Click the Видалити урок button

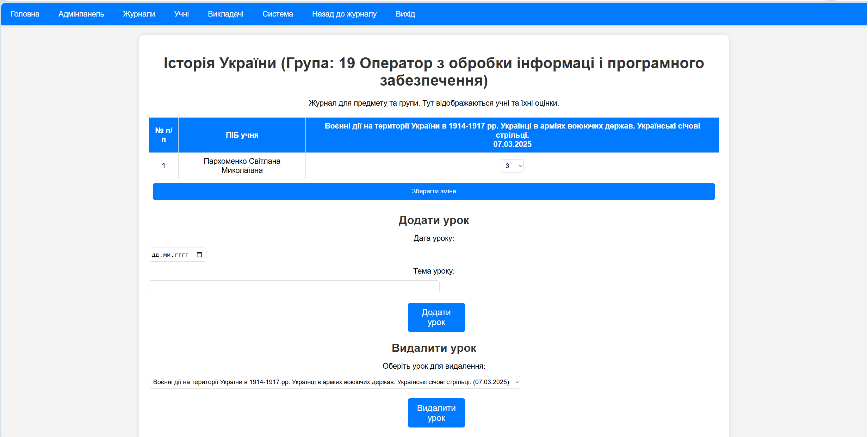tap(436, 413)
